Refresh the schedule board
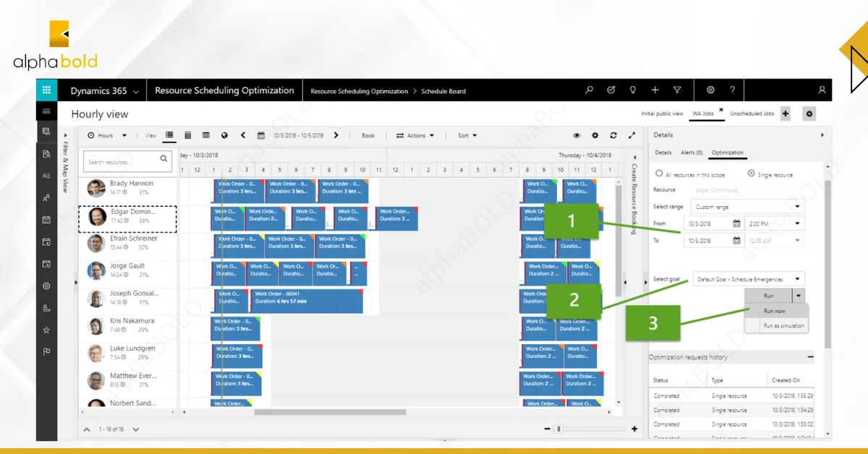868x454 pixels. 613,135
